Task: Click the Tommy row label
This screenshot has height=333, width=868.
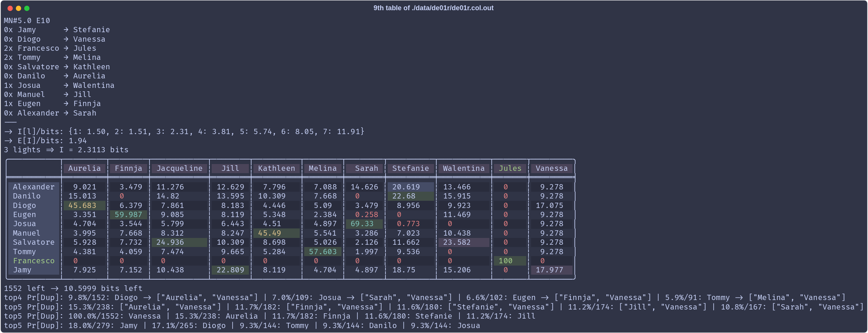Action: point(34,252)
